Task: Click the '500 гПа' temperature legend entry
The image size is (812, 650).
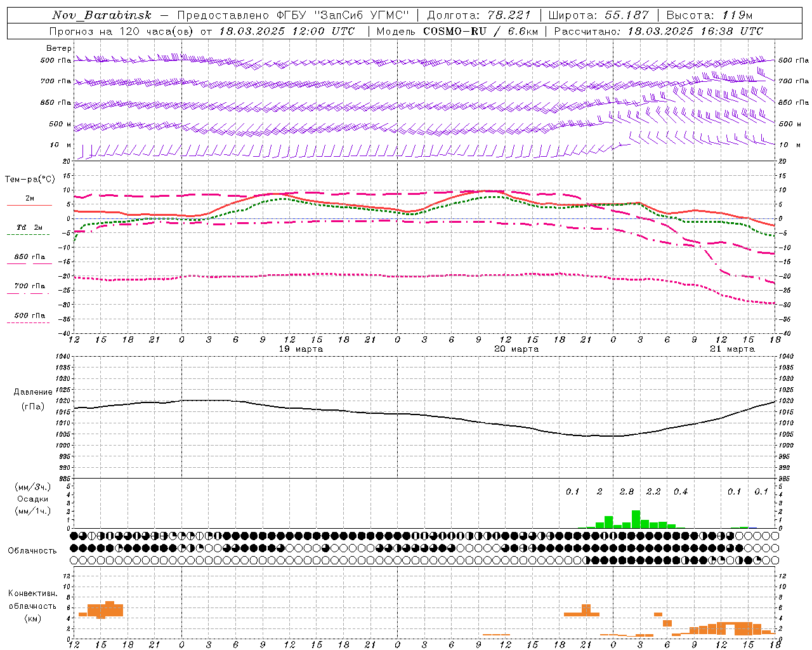Action: 29,315
